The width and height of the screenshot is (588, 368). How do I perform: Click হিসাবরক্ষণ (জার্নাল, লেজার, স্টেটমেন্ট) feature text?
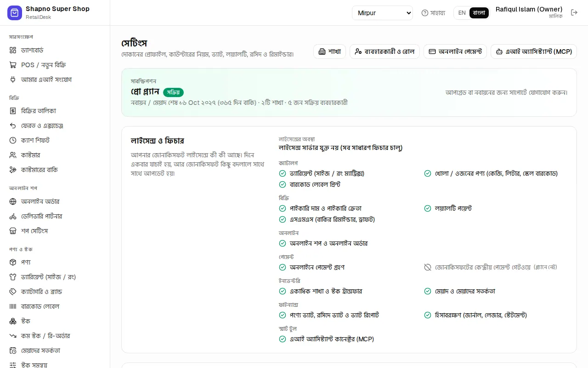click(481, 315)
